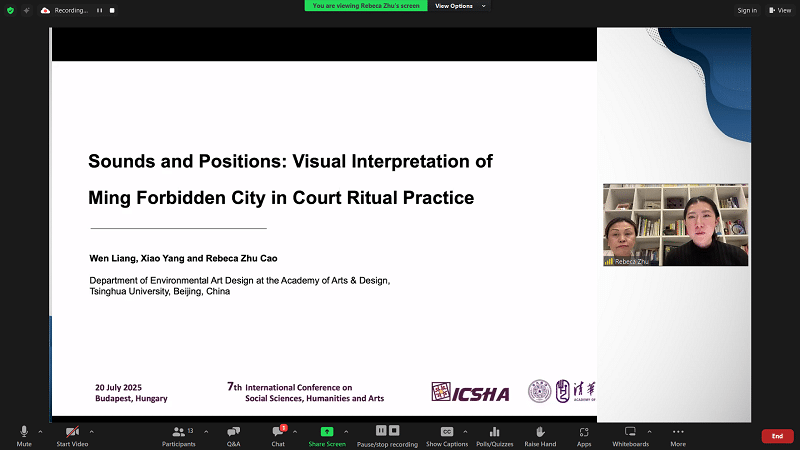The height and width of the screenshot is (450, 800).
Task: Toggle Show Captions
Action: (x=447, y=433)
